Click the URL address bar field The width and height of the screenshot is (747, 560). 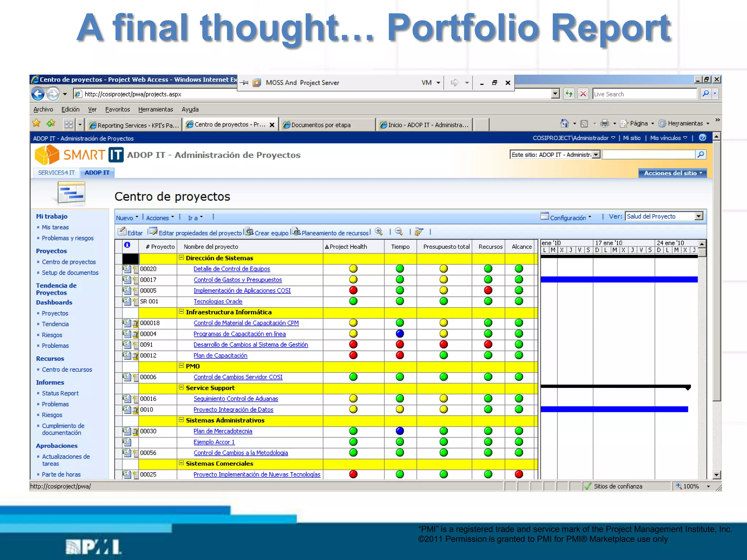(x=316, y=94)
